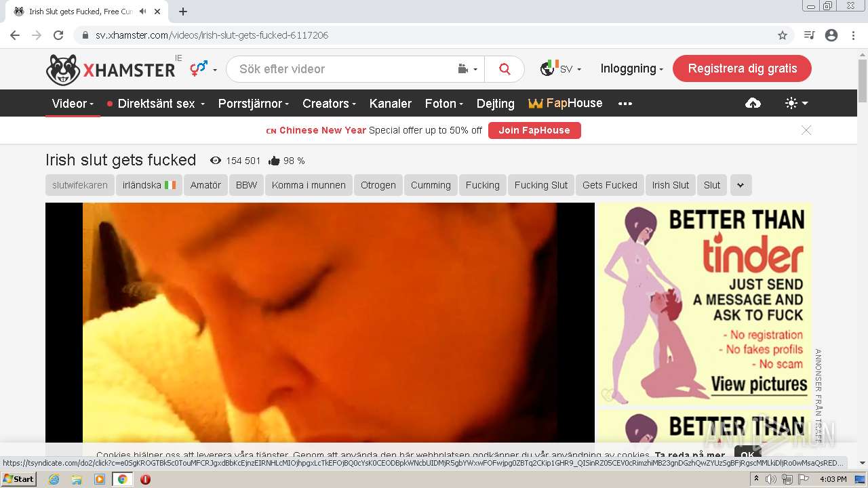The image size is (868, 488).
Task: Select Kanaler in the navigation bar
Action: tap(391, 104)
